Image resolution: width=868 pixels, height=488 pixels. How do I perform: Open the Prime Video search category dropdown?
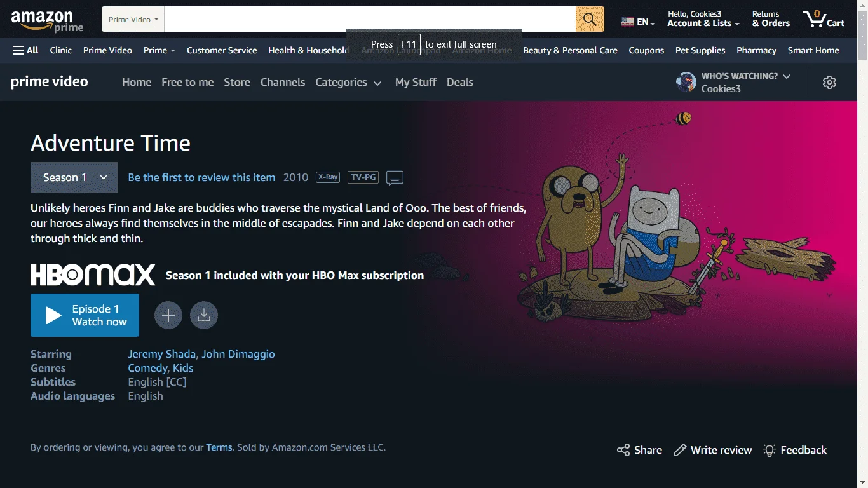click(x=133, y=19)
